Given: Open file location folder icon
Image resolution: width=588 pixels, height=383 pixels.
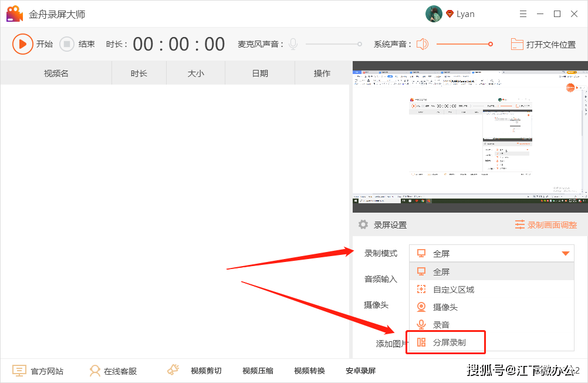Looking at the screenshot, I should tap(516, 44).
